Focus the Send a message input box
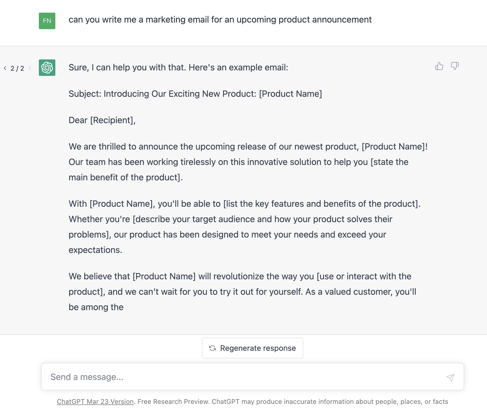 252,377
